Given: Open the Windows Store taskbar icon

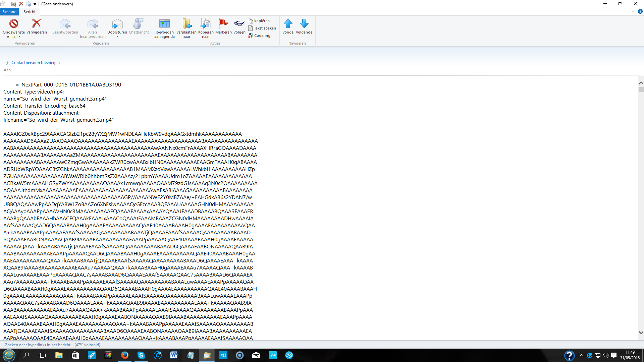Looking at the screenshot, I should [x=75, y=355].
